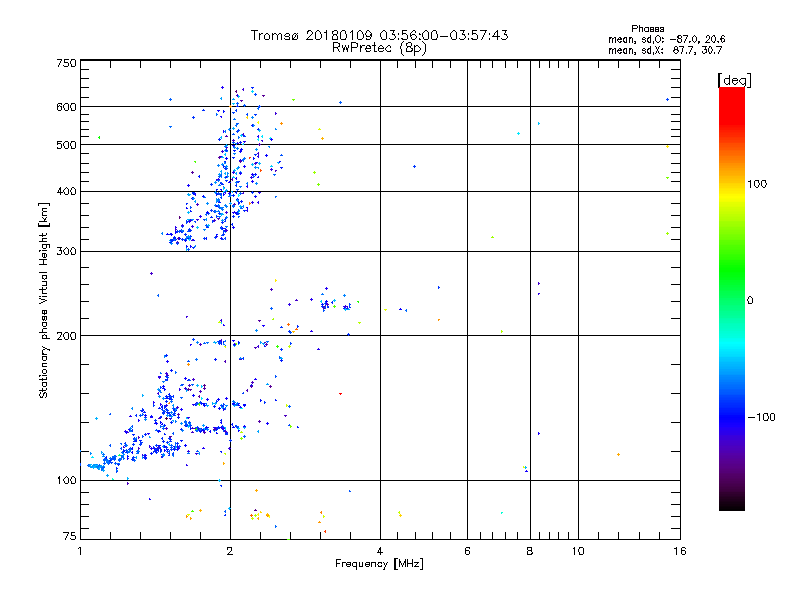The width and height of the screenshot is (800, 600).
Task: Click the y-axis '400' tick label
Action: click(x=66, y=192)
